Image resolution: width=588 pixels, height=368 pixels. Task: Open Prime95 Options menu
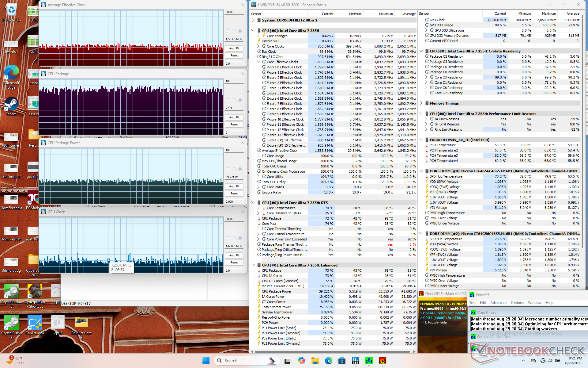click(517, 303)
